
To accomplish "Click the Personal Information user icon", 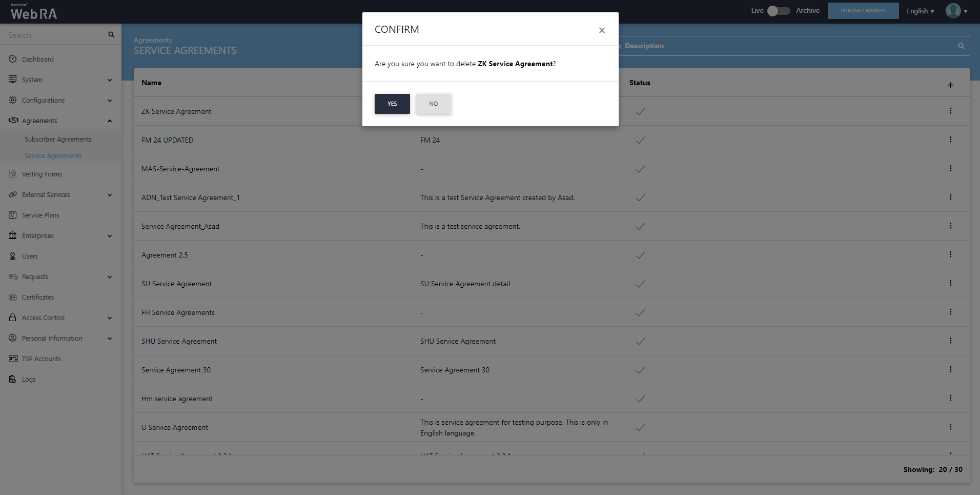I will 13,338.
